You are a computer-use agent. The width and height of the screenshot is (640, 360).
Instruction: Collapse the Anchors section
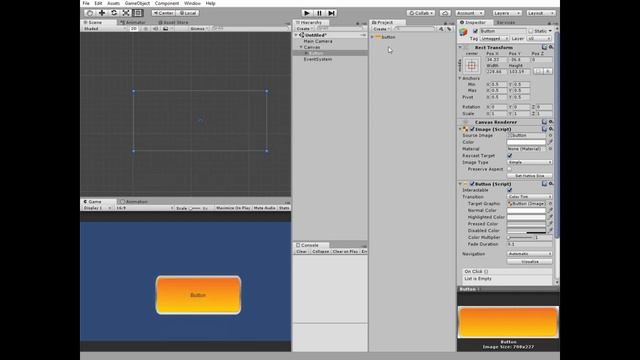[460, 78]
